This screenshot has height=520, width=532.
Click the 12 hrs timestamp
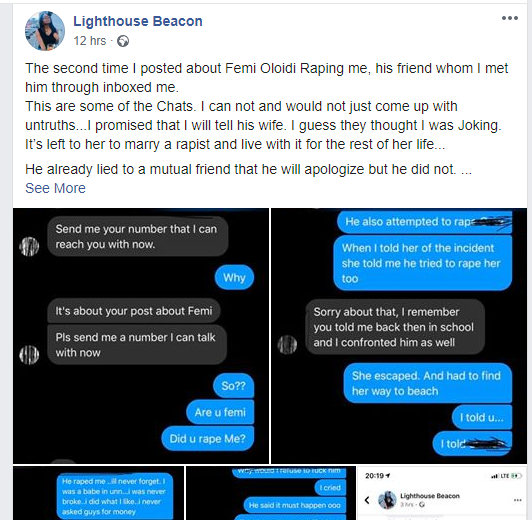pyautogui.click(x=90, y=41)
